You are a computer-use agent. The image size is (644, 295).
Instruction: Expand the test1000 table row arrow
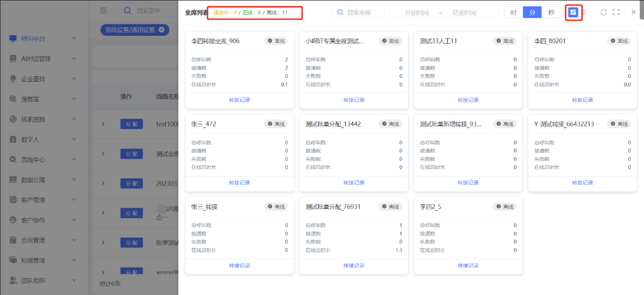click(x=103, y=124)
